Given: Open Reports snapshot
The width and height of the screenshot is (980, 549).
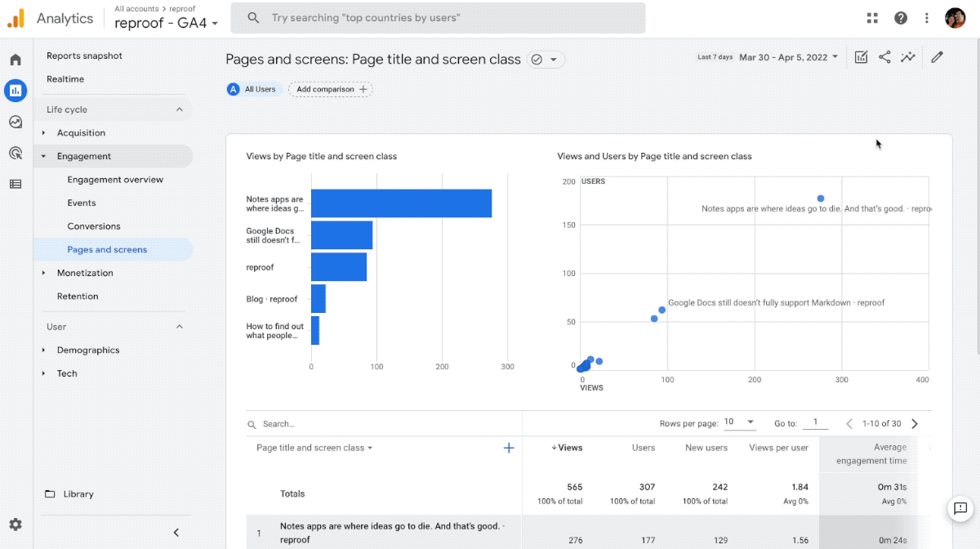Looking at the screenshot, I should (x=85, y=56).
